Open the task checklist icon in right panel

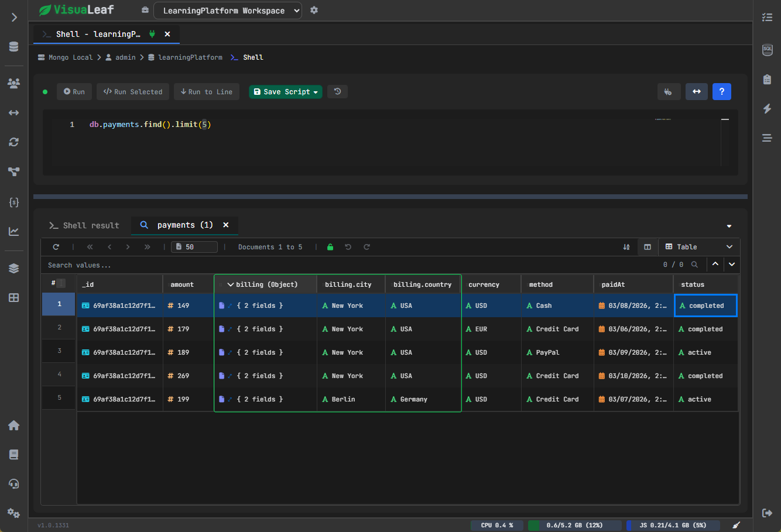tap(767, 18)
